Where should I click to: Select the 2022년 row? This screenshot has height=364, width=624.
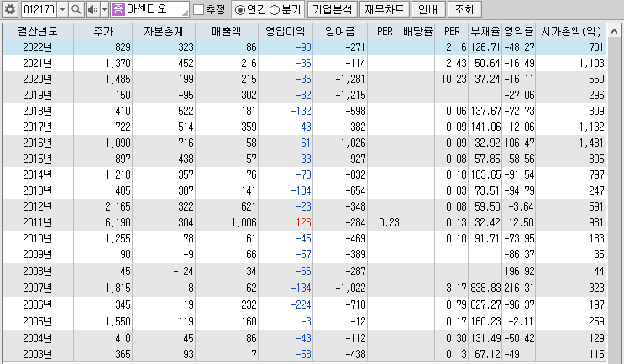[304, 47]
